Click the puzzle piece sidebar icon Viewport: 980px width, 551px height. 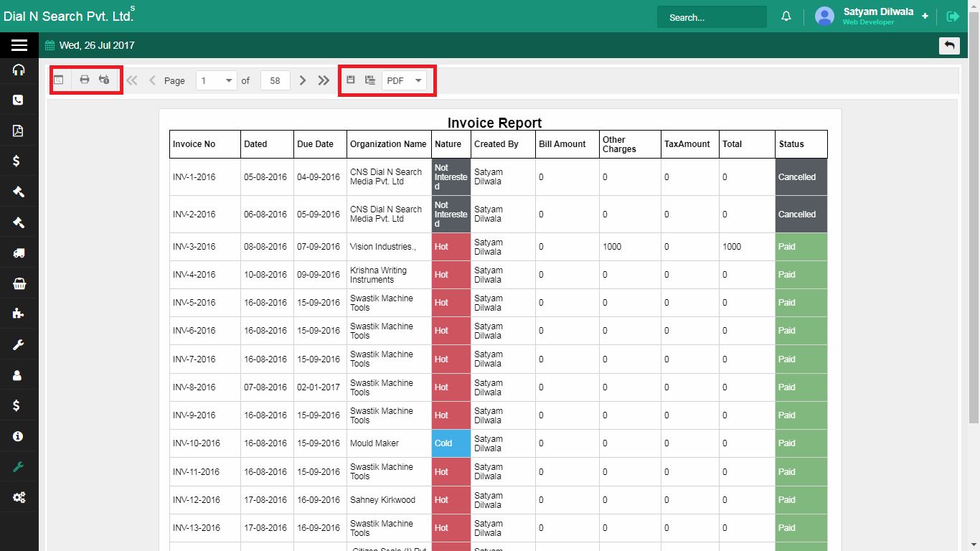click(x=19, y=314)
